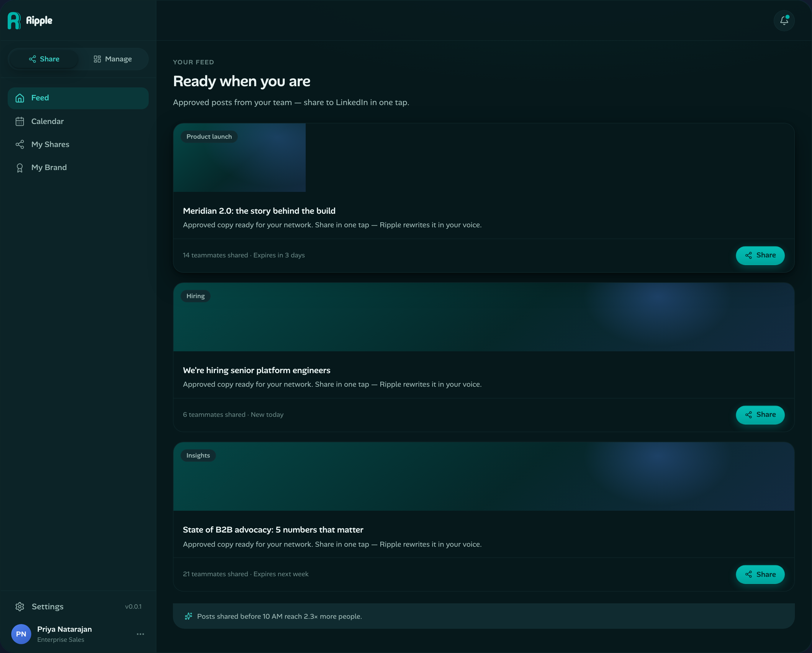Image resolution: width=812 pixels, height=653 pixels.
Task: Click the Feed home icon
Action: 19,98
